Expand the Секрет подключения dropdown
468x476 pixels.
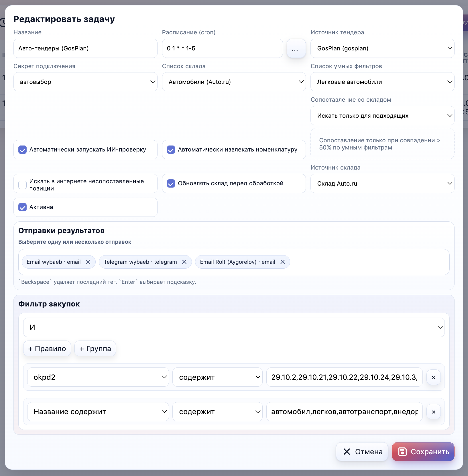tap(85, 82)
